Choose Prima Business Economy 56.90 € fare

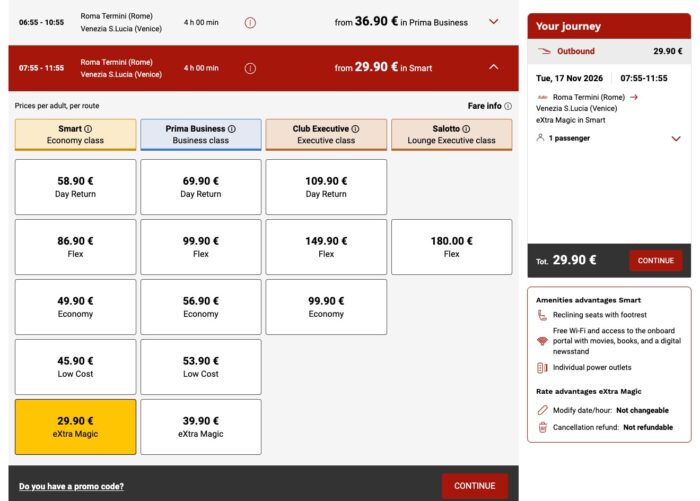pyautogui.click(x=201, y=307)
